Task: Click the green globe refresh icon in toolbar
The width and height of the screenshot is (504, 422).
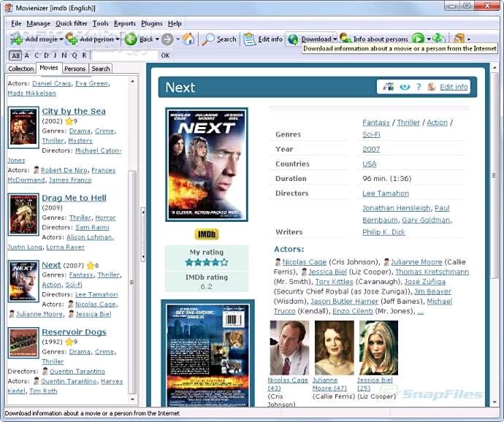Action: pyautogui.click(x=438, y=39)
